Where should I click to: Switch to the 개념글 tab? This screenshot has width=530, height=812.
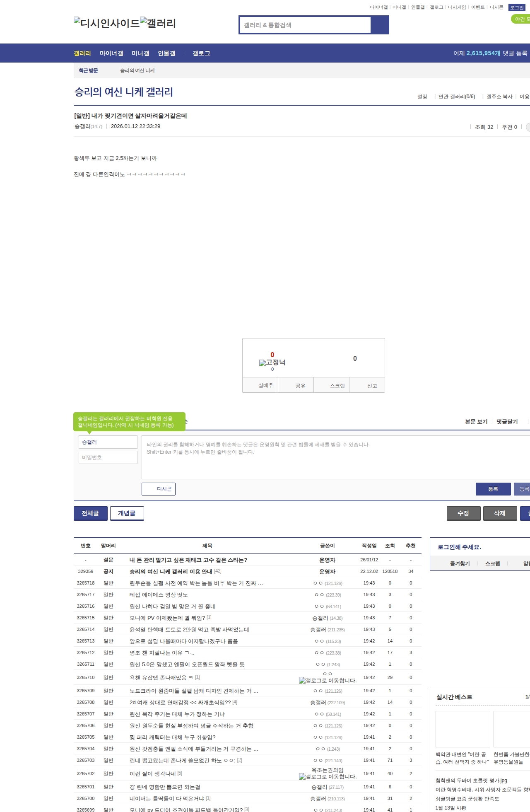[127, 513]
